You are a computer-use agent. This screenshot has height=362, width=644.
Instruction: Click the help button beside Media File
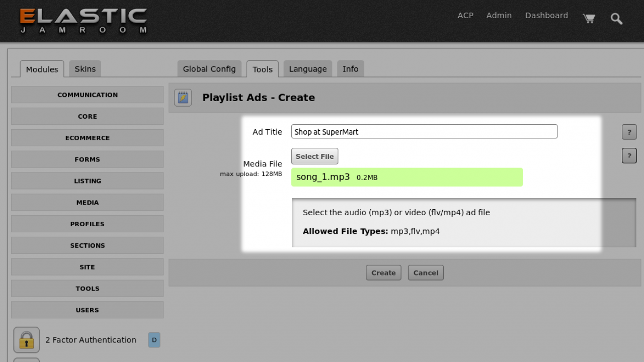click(x=629, y=156)
